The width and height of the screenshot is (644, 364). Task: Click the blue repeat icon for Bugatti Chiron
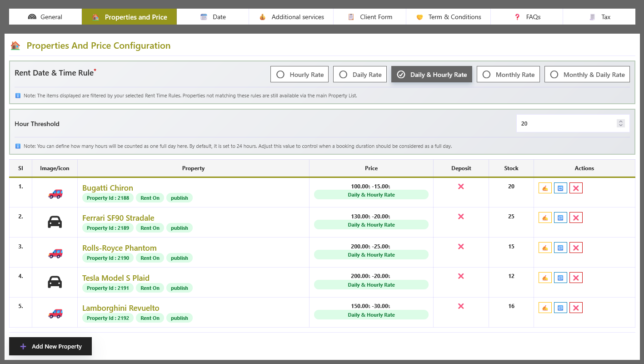[560, 188]
